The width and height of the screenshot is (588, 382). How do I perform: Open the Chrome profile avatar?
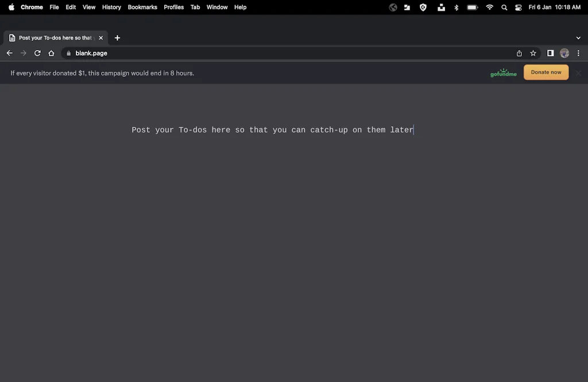(564, 53)
